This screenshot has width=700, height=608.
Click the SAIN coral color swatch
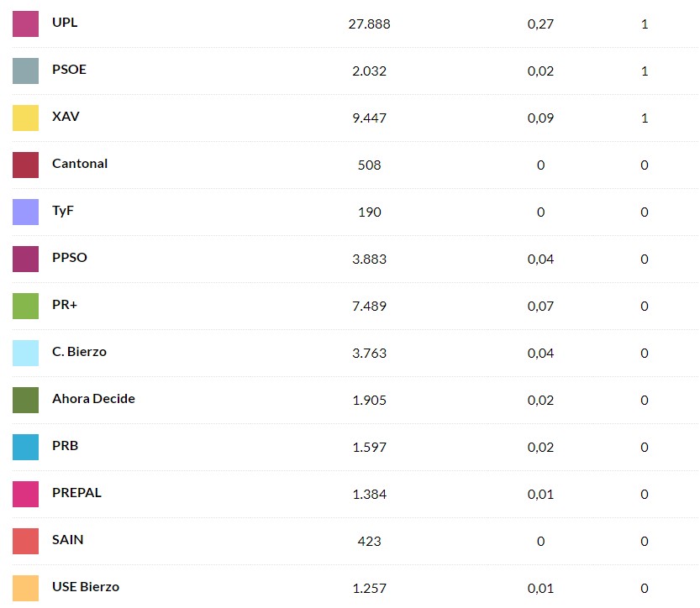(26, 541)
